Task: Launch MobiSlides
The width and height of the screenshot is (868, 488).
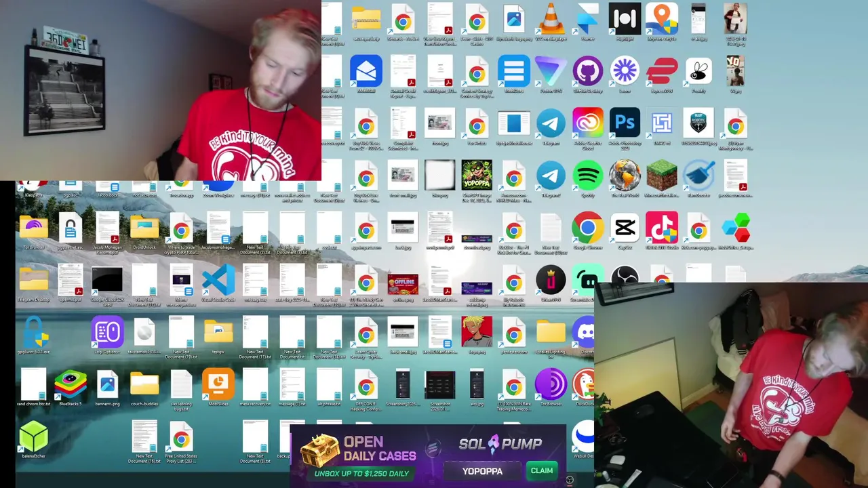Action: [218, 385]
